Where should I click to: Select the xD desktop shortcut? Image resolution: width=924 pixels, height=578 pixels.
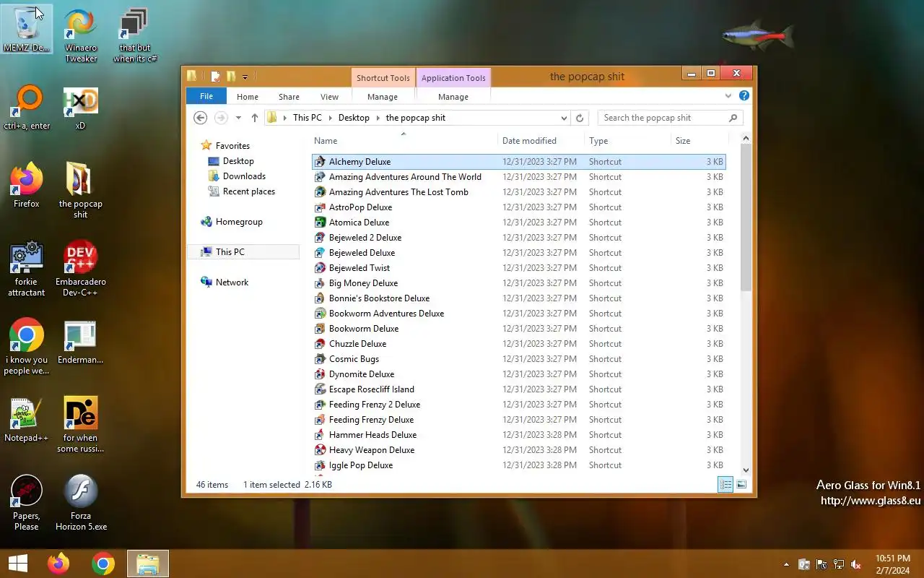click(x=81, y=108)
